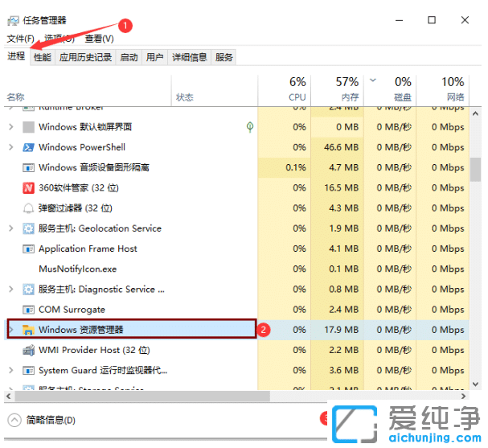This screenshot has height=448, width=488.
Task: Click the COM Surrogate icon
Action: 28,310
